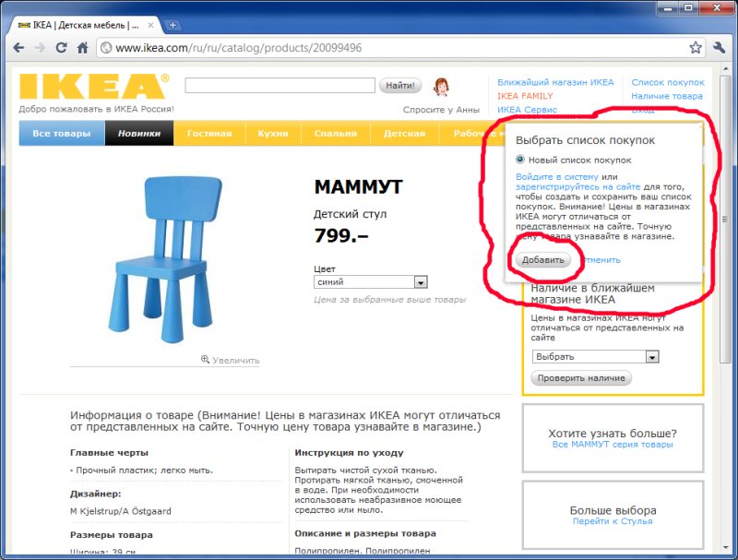Click the browser forward arrow
The height and width of the screenshot is (560, 738).
[42, 47]
